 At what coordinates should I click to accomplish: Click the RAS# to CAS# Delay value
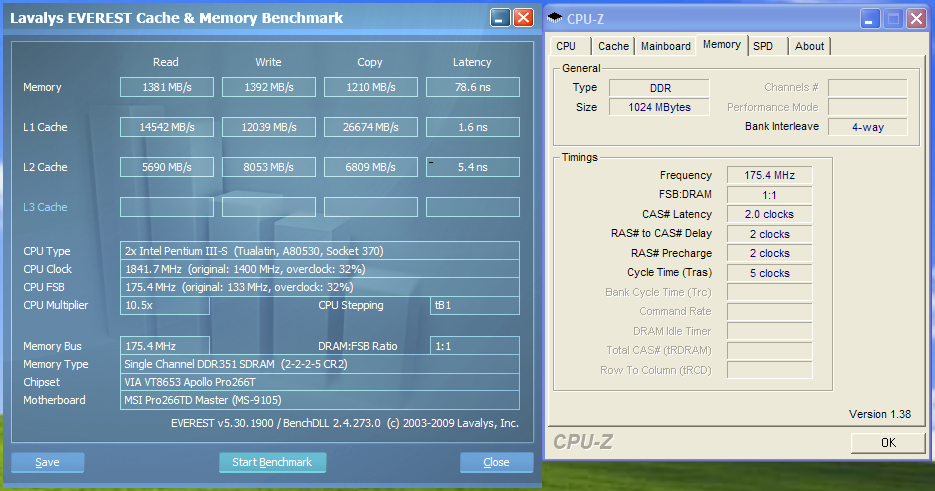click(769, 234)
